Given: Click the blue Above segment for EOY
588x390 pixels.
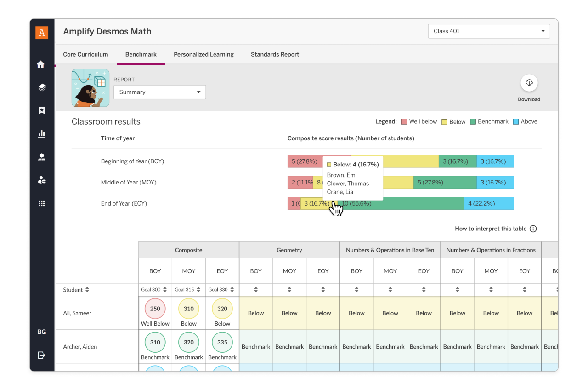Looking at the screenshot, I should [489, 203].
